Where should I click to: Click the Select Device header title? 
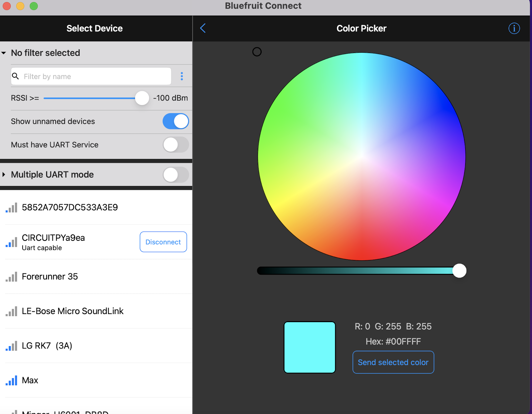95,28
